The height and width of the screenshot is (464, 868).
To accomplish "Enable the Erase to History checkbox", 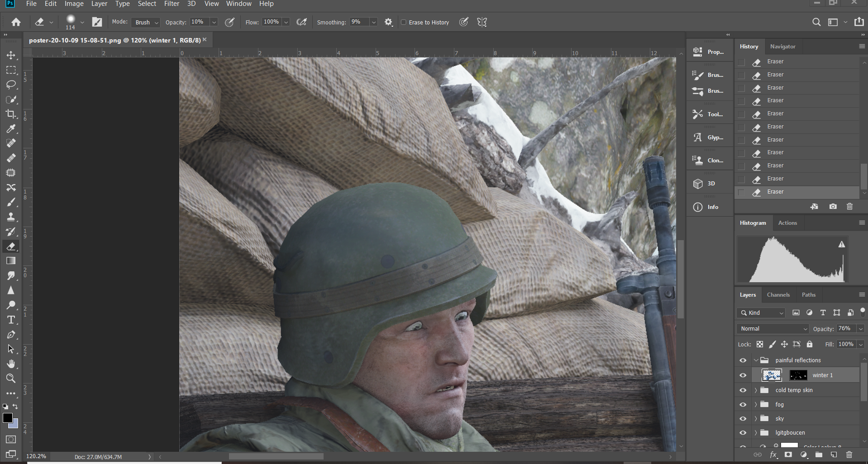I will [x=404, y=22].
